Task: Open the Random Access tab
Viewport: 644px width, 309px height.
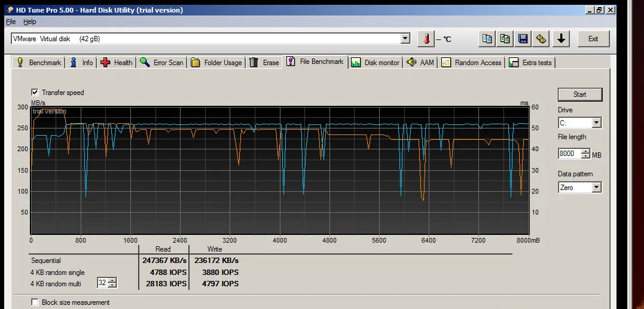Action: [x=472, y=62]
